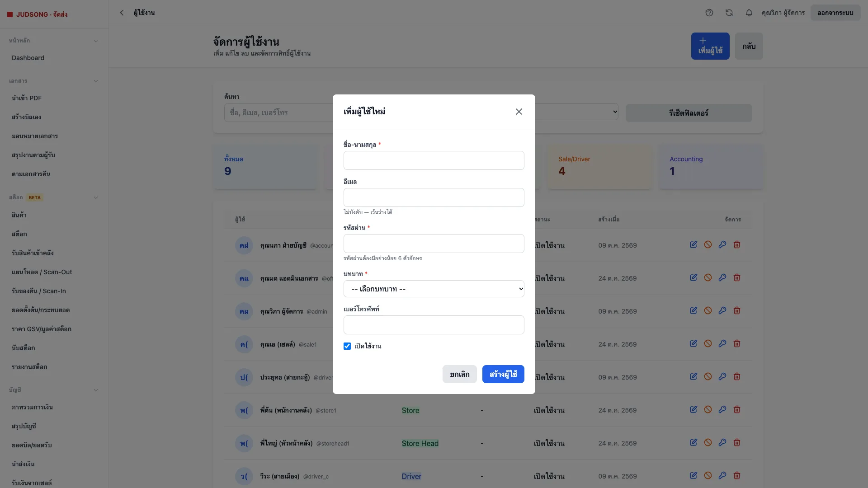868x488 pixels.
Task: Toggle the เปิดใช้งาน checkbox
Action: tap(347, 346)
